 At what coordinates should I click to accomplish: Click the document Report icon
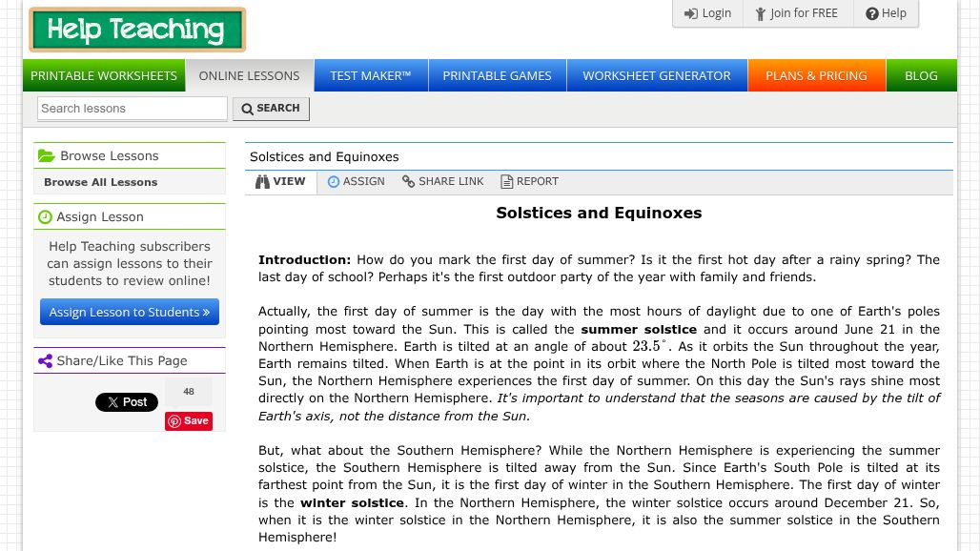(x=507, y=182)
